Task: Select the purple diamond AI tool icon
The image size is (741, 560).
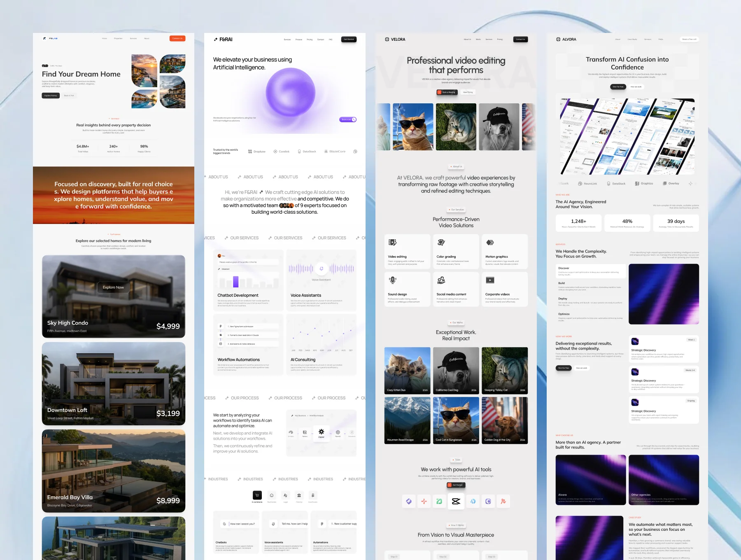Action: click(409, 501)
